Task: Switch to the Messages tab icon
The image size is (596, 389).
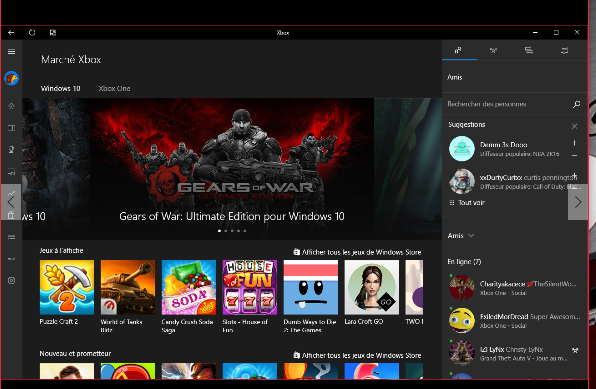Action: (529, 50)
